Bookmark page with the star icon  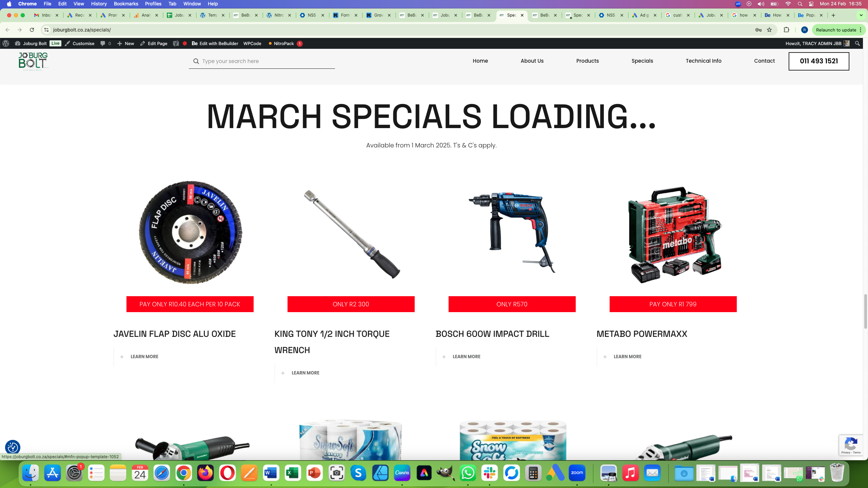point(769,30)
